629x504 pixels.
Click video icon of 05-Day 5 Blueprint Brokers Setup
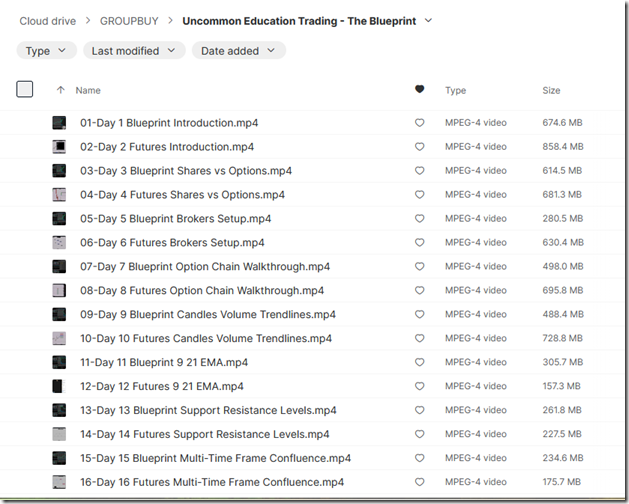59,219
